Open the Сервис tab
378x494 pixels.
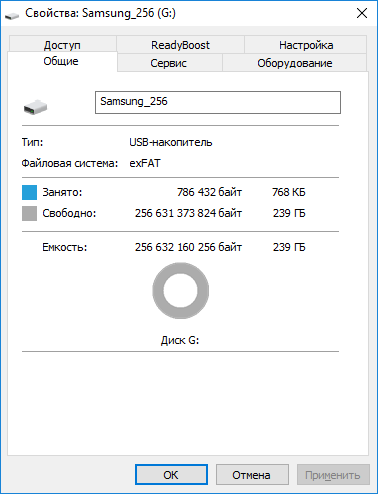[x=169, y=63]
